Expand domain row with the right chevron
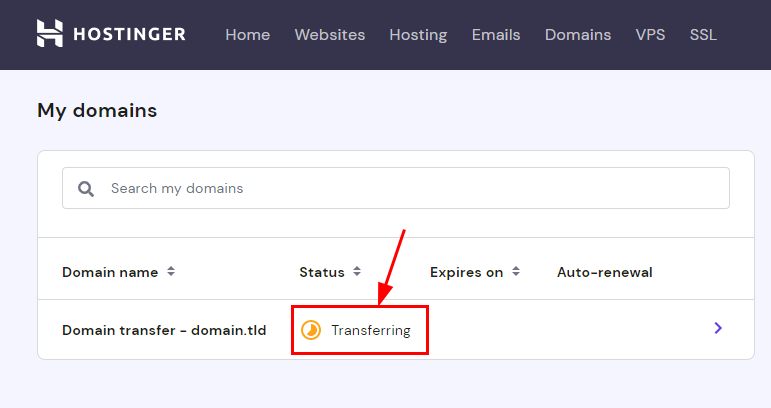771x408 pixels. click(x=718, y=328)
